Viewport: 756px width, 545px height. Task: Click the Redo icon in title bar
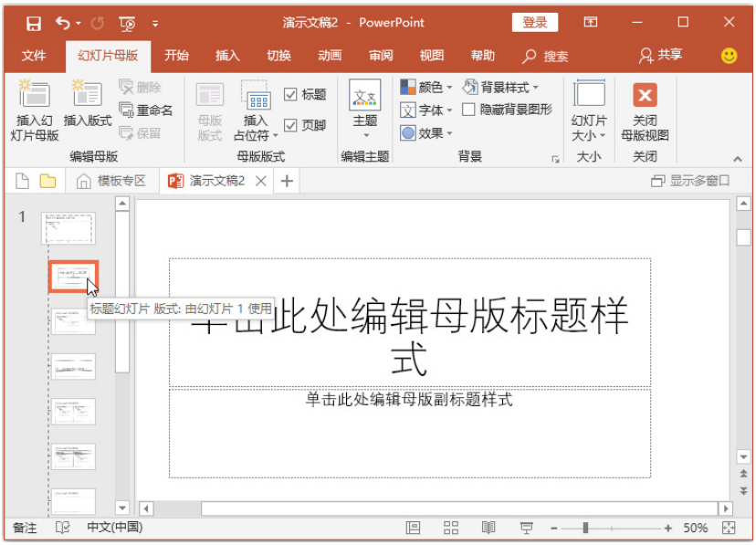point(98,23)
